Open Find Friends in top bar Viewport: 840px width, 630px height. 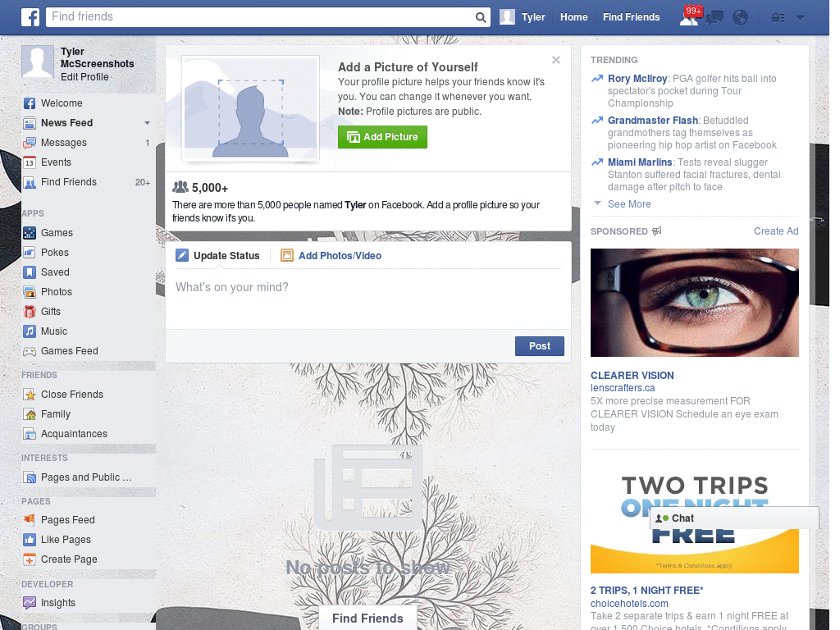[x=631, y=17]
